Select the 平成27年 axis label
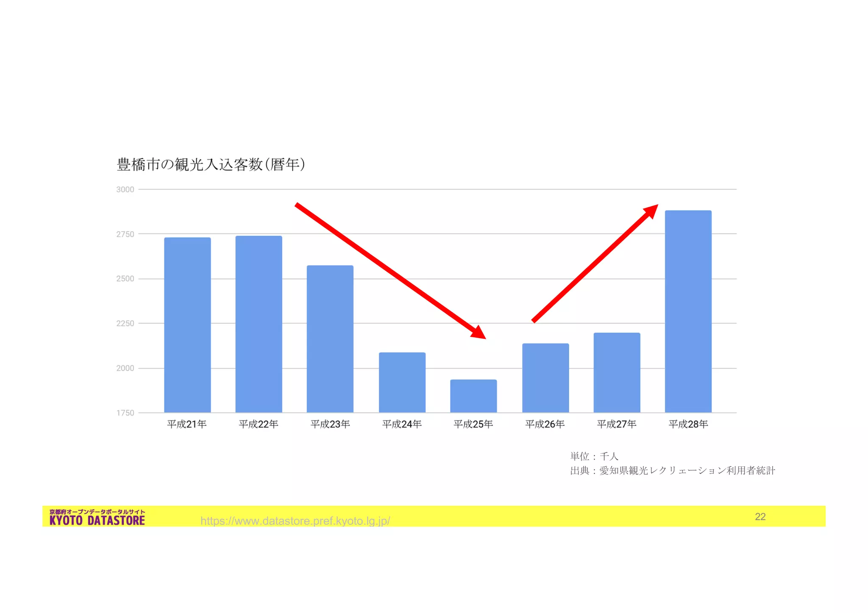The width and height of the screenshot is (868, 613). point(617,424)
